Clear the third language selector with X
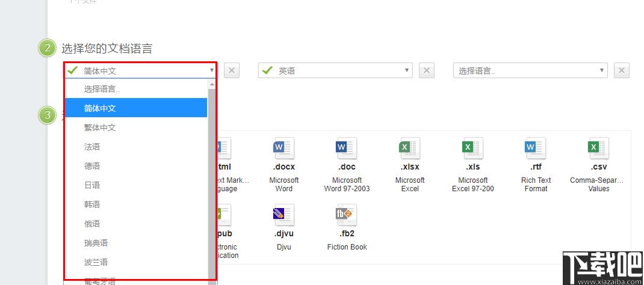 (621, 70)
